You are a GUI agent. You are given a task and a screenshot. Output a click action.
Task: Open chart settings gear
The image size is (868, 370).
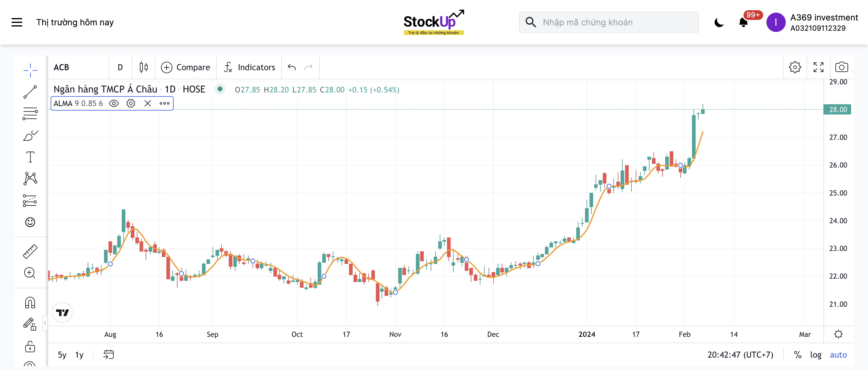795,67
